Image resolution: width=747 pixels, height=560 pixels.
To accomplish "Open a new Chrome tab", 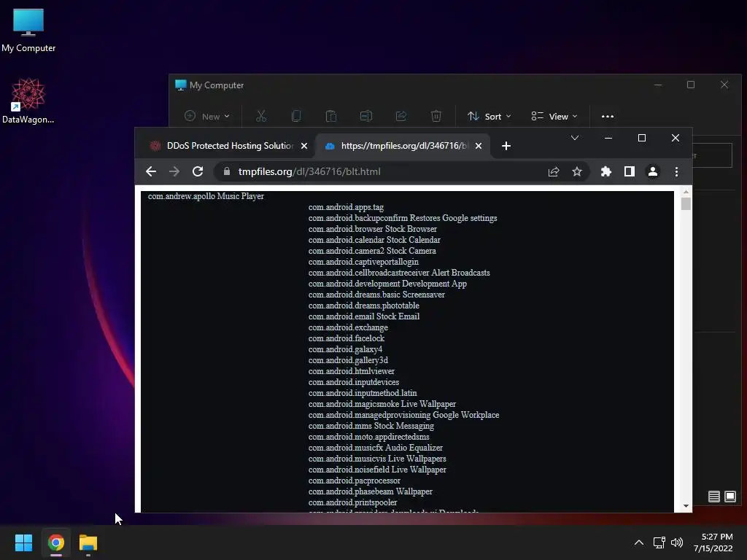I will point(506,146).
